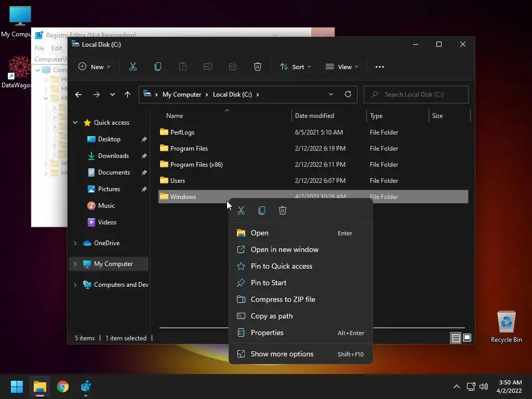Image resolution: width=532 pixels, height=399 pixels.
Task: Open the New item dropdown
Action: [95, 67]
